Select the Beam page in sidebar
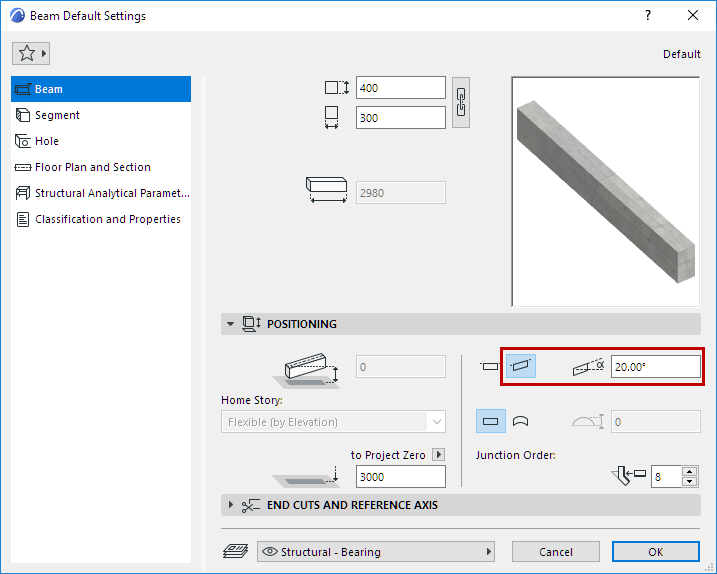717x574 pixels. pos(101,89)
